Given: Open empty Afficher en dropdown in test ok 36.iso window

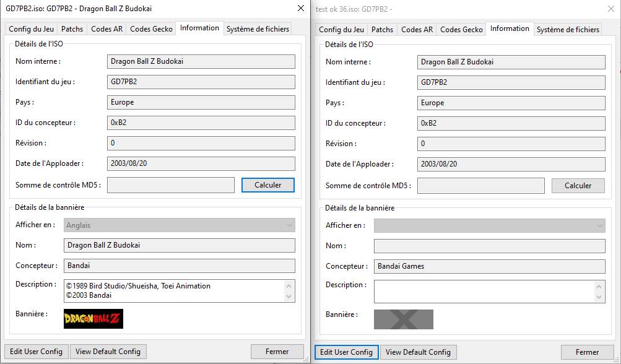Looking at the screenshot, I should (x=490, y=226).
